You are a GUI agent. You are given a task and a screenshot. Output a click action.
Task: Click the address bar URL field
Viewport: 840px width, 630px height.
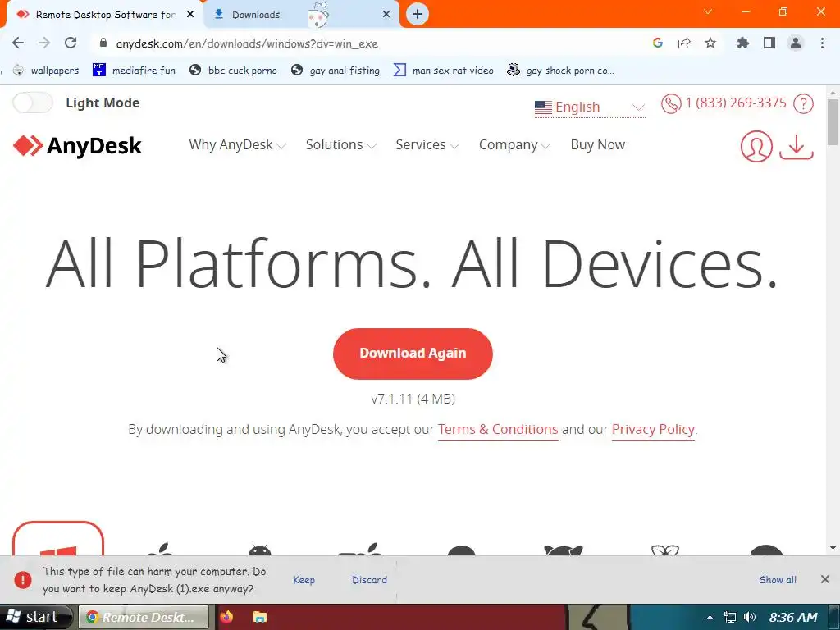click(x=370, y=43)
